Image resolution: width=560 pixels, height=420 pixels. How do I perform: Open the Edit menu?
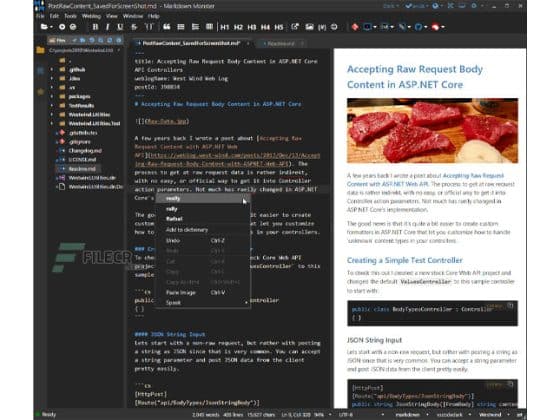point(54,16)
